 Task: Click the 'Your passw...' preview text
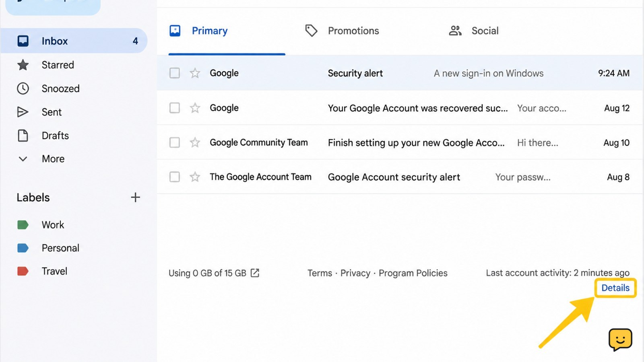(x=523, y=177)
